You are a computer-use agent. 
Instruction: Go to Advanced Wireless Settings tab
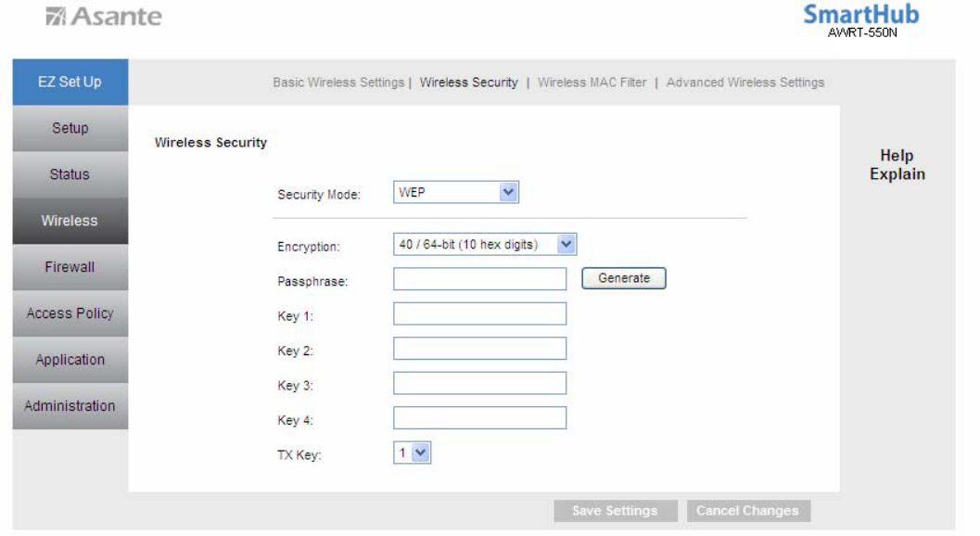pos(745,83)
